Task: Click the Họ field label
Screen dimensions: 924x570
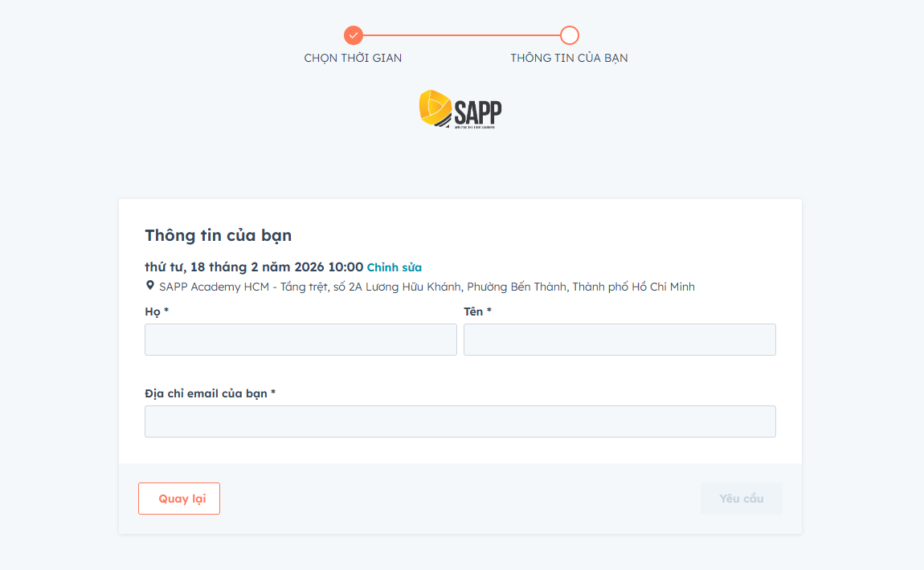Action: [x=157, y=311]
